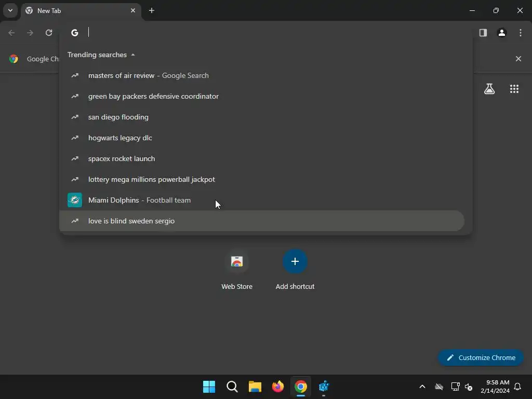This screenshot has width=532, height=399.
Task: Open Miami Dolphins Football team suggestion
Action: (x=262, y=200)
